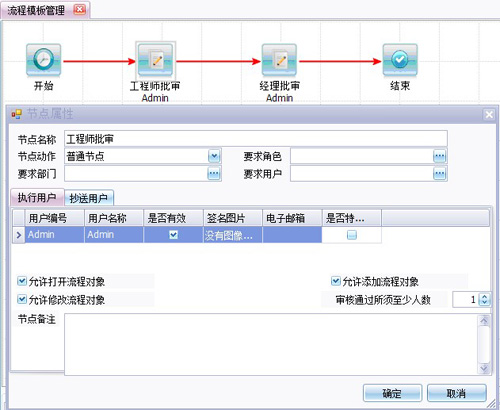
Task: Click the Admin row selector arrow
Action: [19, 235]
